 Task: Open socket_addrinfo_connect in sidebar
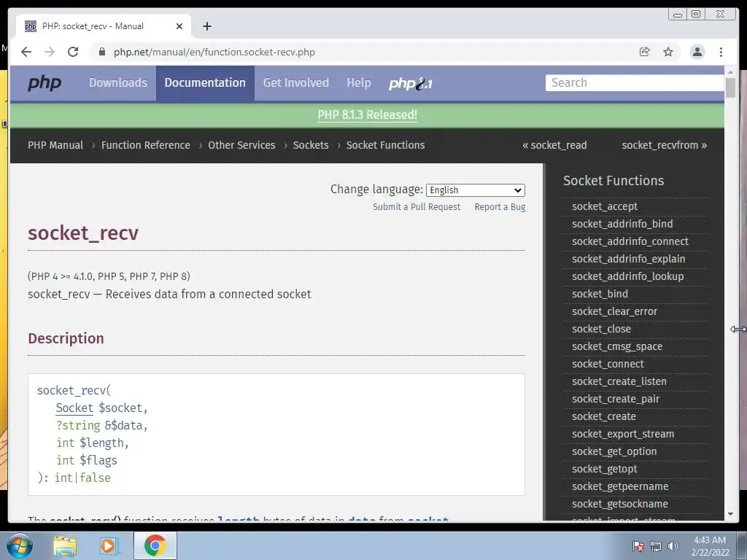[x=630, y=241]
